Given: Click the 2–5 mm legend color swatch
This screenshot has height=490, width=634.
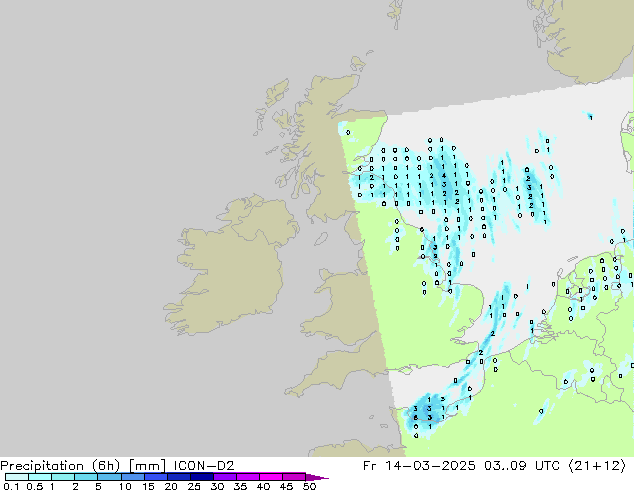Looking at the screenshot, I should [x=86, y=477].
